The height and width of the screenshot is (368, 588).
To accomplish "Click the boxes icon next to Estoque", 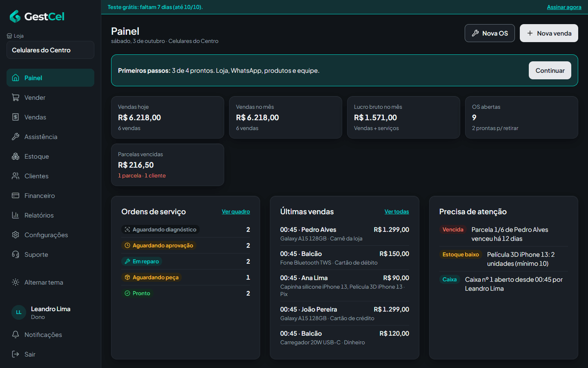I will click(16, 156).
